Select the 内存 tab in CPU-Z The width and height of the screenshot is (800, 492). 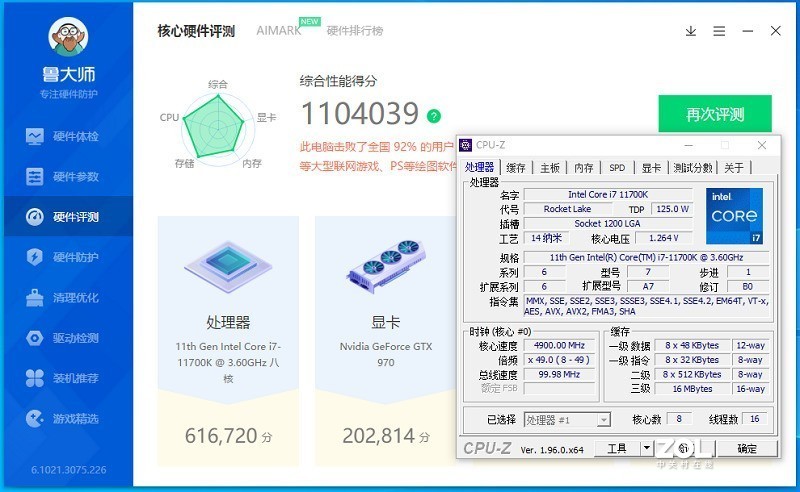tap(583, 167)
